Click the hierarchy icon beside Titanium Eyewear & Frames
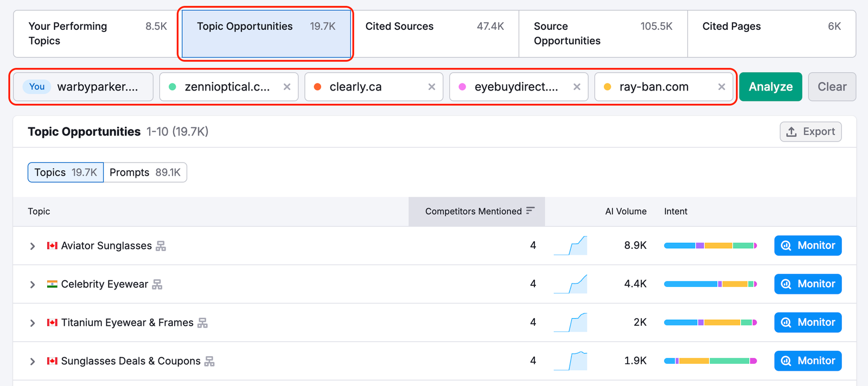 pos(202,323)
